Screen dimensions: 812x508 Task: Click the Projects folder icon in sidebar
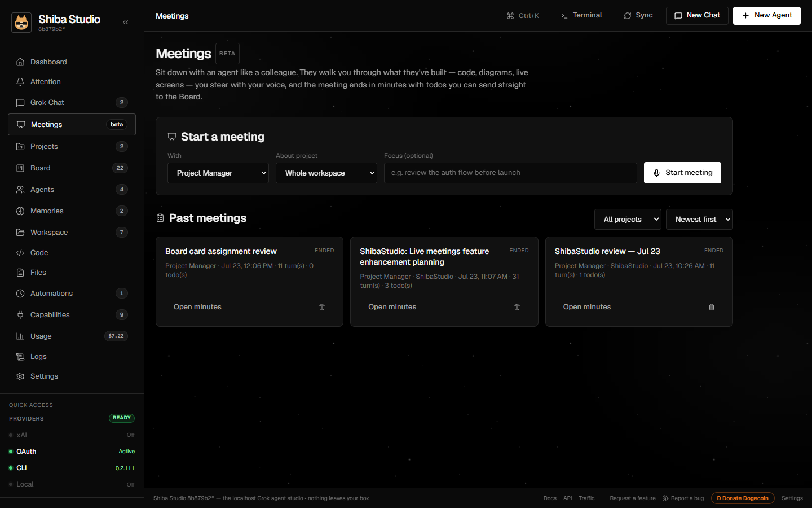pyautogui.click(x=20, y=147)
